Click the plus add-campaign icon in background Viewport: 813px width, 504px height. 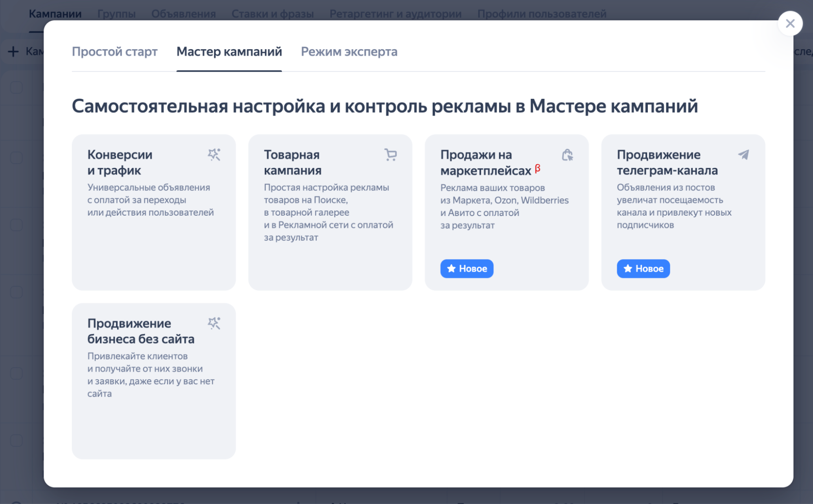click(x=13, y=51)
